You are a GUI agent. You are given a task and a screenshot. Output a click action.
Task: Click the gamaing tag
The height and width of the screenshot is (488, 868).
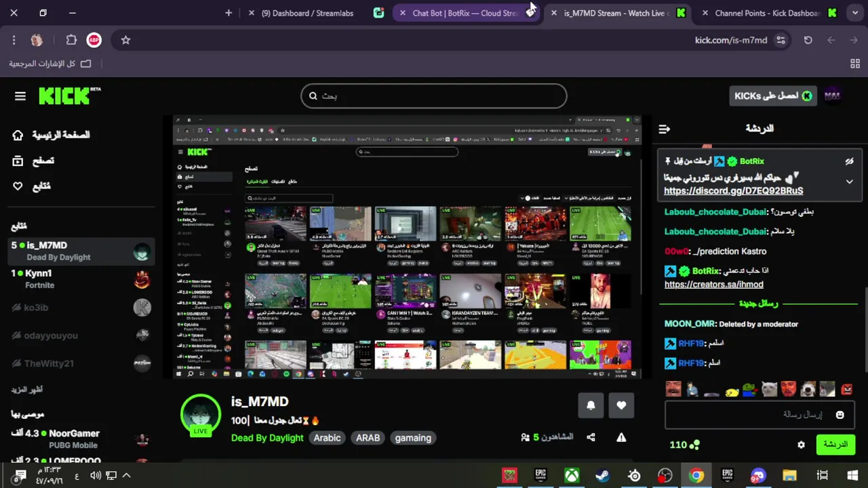coord(413,438)
